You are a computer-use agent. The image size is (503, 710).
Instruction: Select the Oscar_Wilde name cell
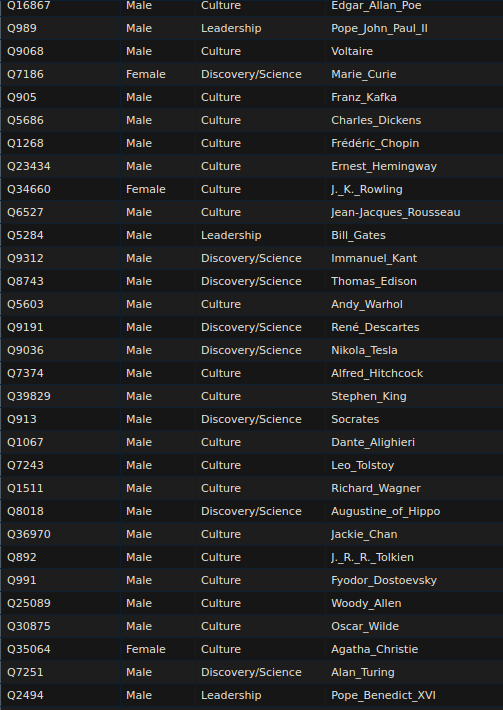414,626
